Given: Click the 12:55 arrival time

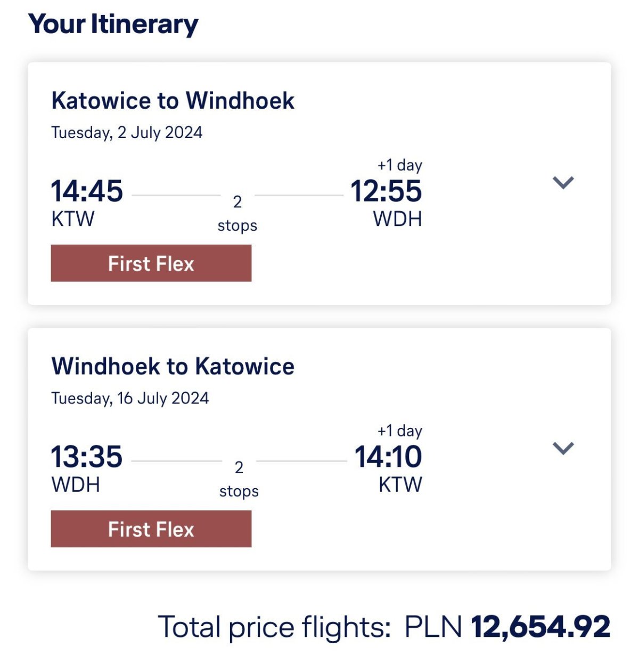Looking at the screenshot, I should pos(386,191).
